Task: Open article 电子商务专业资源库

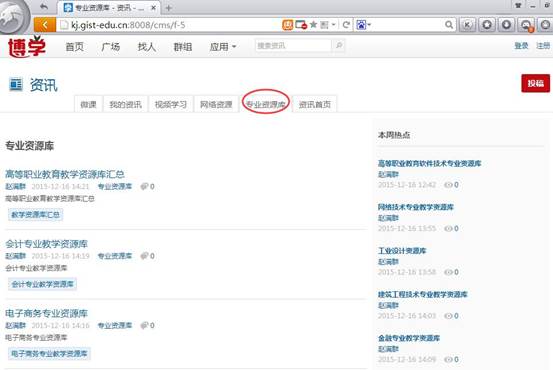Action: (46, 313)
